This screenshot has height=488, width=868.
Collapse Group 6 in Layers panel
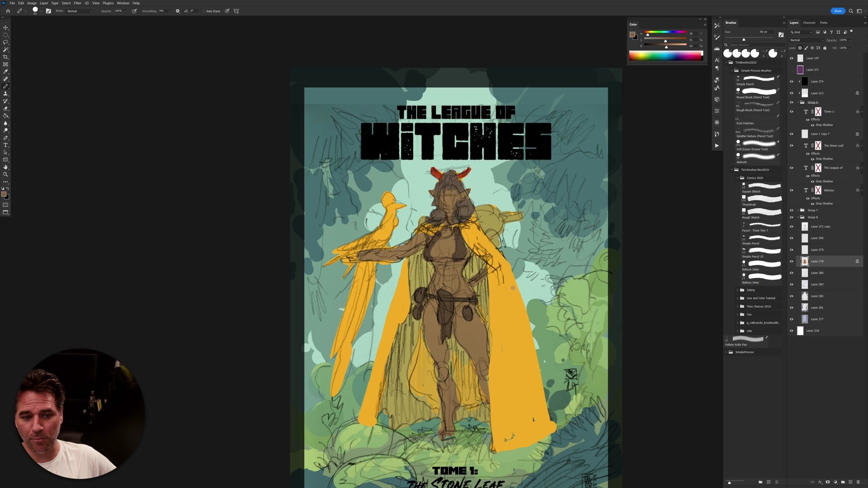tap(797, 102)
